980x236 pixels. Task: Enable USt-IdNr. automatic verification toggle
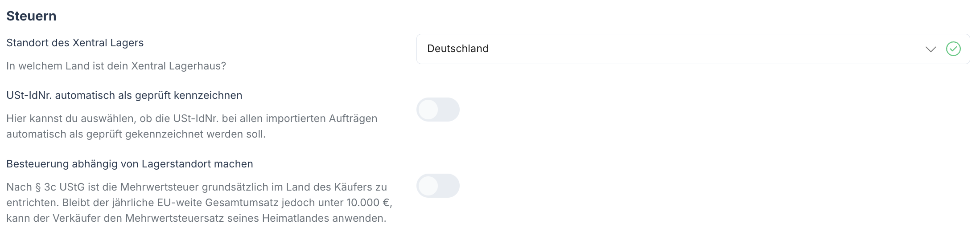point(438,110)
